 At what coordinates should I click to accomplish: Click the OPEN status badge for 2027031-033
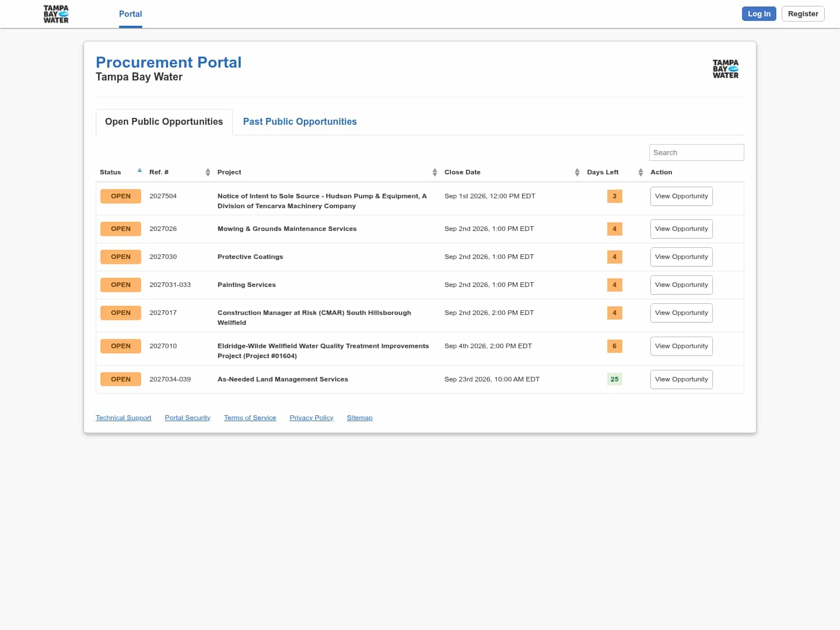[x=121, y=285]
